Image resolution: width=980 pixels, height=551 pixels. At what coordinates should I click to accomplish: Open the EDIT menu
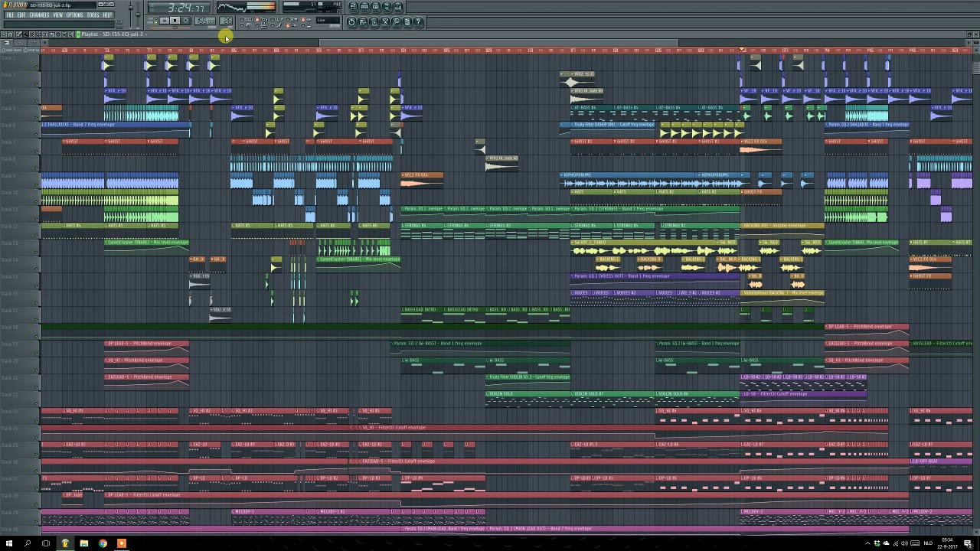pos(21,15)
